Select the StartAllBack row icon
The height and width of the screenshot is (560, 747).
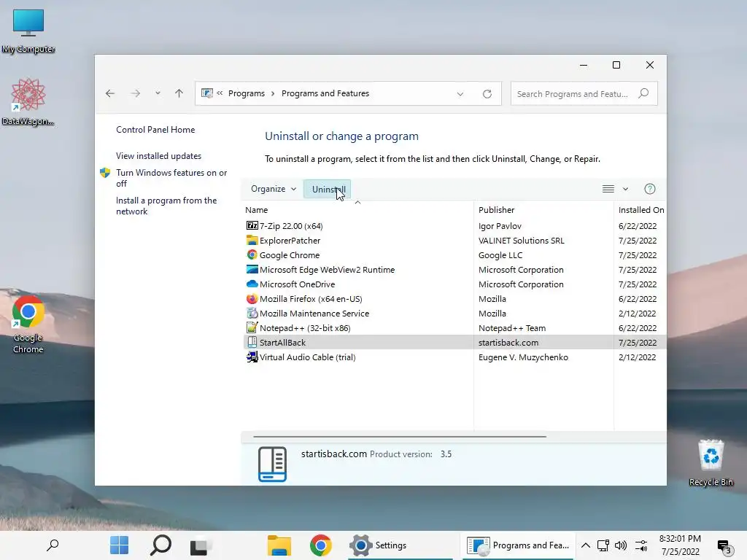tap(252, 343)
